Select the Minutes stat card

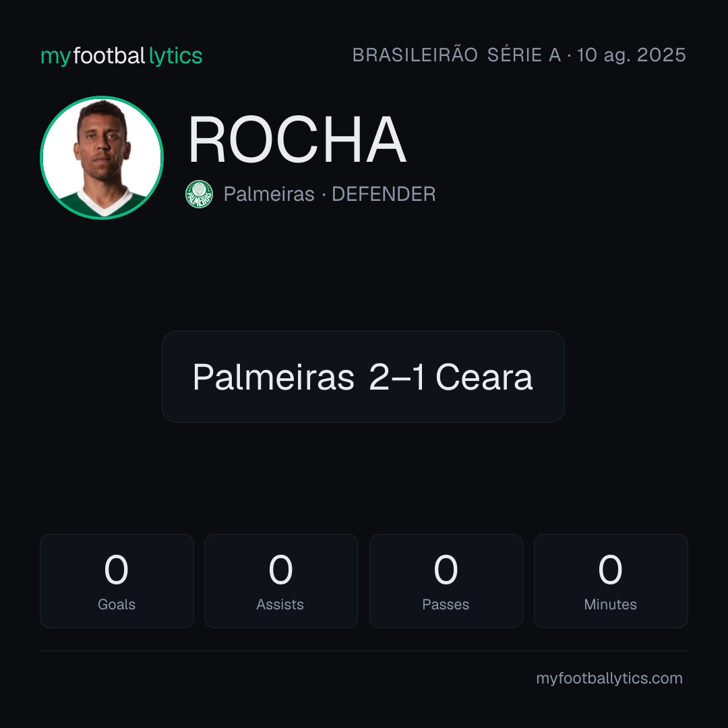click(611, 581)
